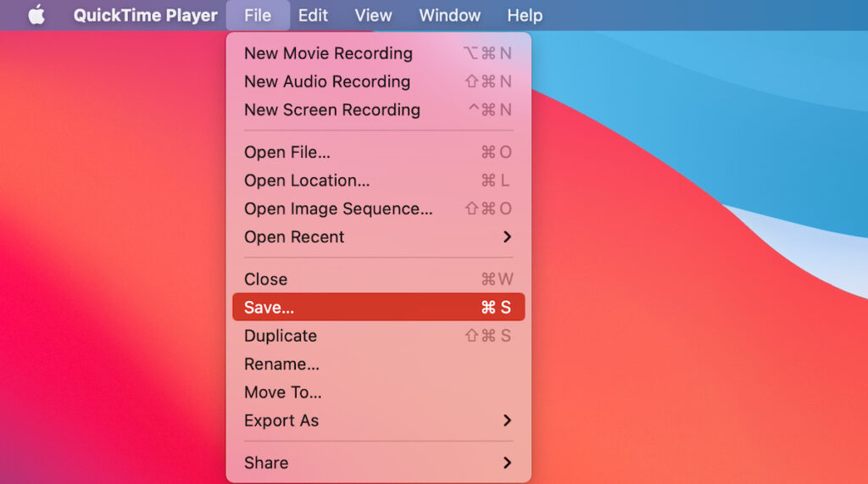Start a New Movie Recording
Viewport: 868px width, 484px height.
point(328,53)
